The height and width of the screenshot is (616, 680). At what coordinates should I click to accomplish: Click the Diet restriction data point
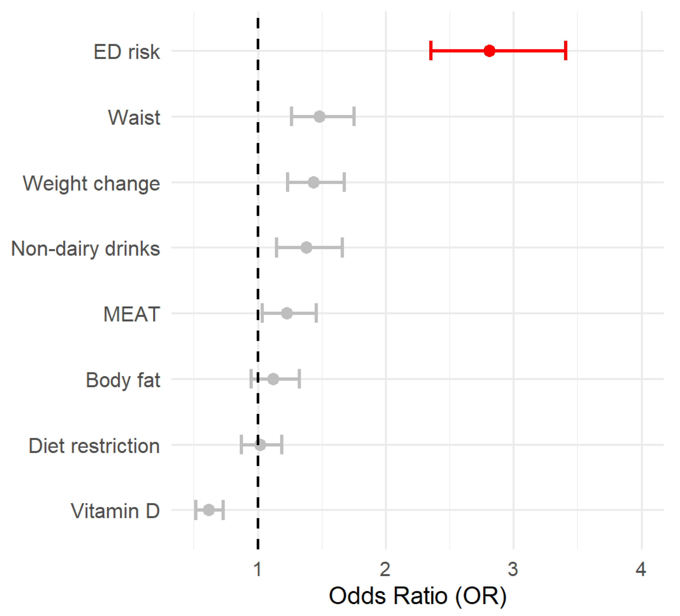(x=260, y=445)
